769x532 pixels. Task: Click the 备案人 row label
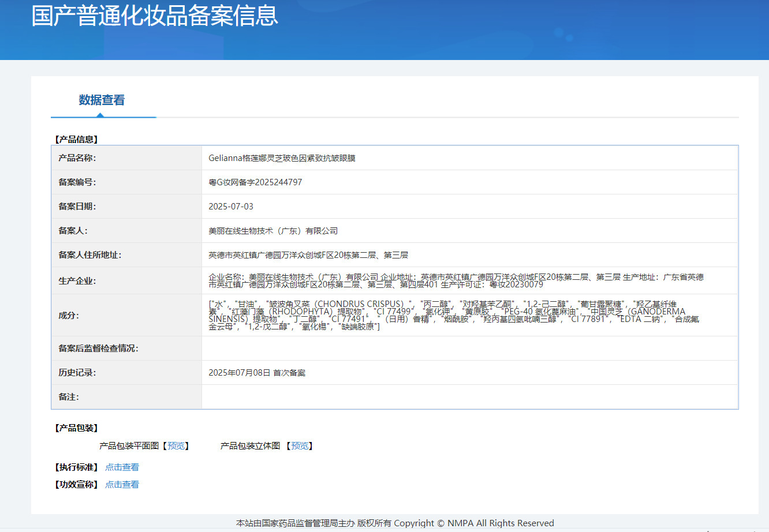tap(73, 231)
